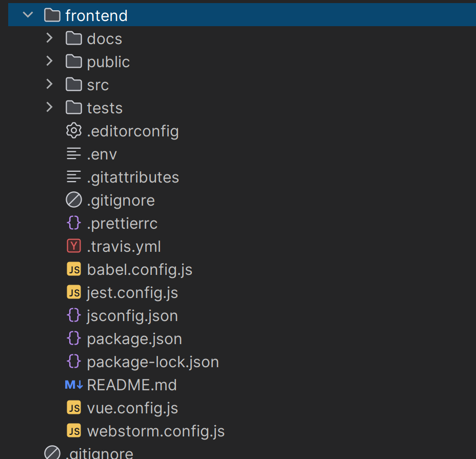This screenshot has height=459, width=476.
Task: Expand the docs folder
Action: click(x=49, y=38)
